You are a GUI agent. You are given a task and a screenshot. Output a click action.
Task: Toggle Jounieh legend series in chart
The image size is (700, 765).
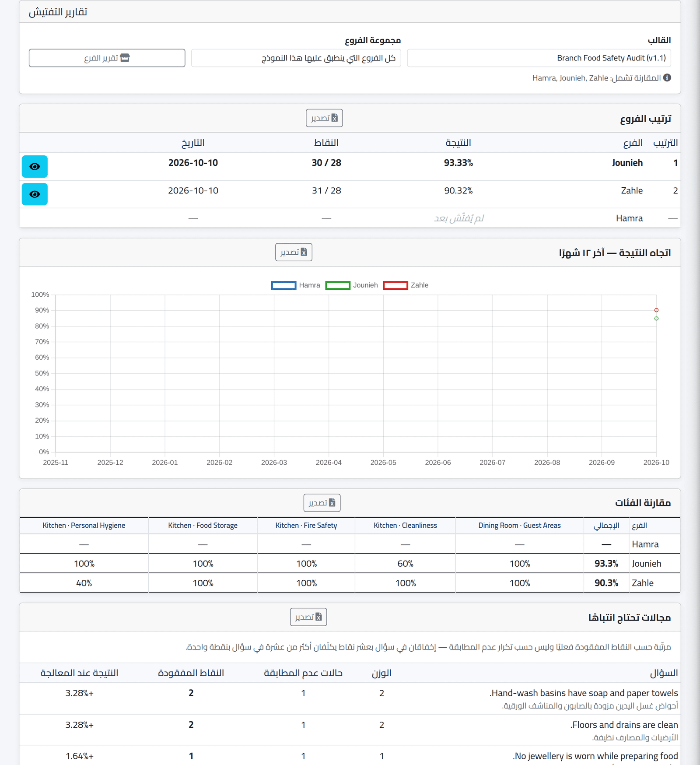[352, 285]
